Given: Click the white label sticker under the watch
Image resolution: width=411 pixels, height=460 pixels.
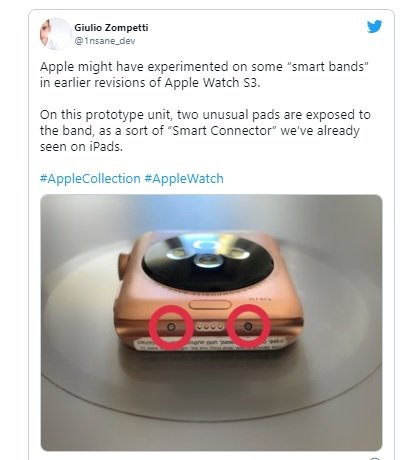Looking at the screenshot, I should click(209, 344).
